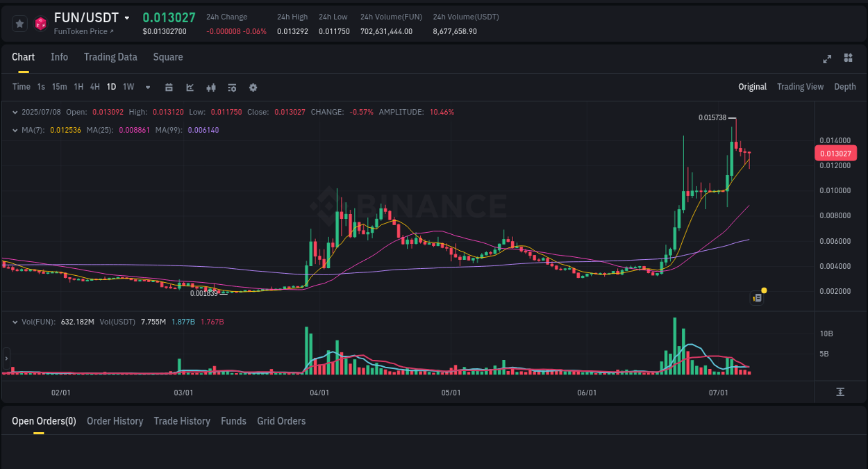Open the Order History tab
Viewport: 868px width, 469px height.
(115, 421)
